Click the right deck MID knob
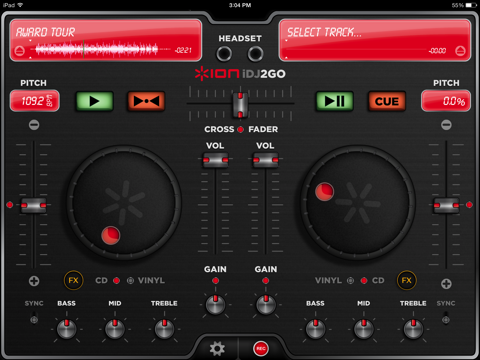 click(x=364, y=329)
